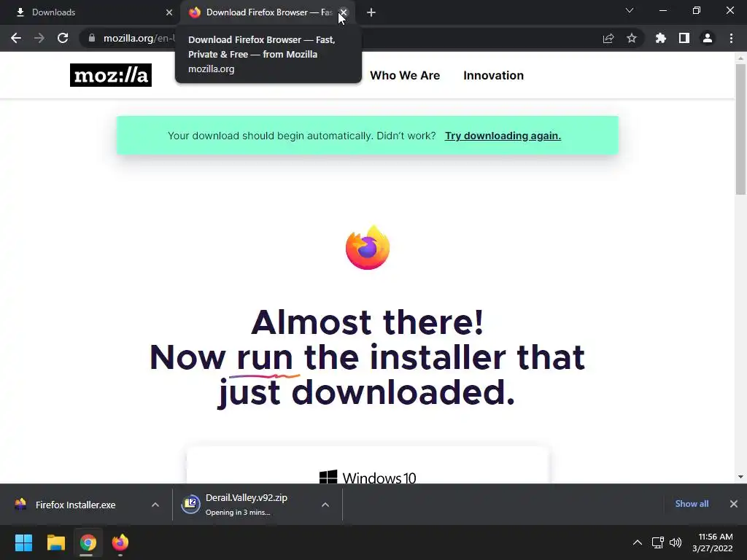
Task: Open the tab search chevron
Action: (x=630, y=10)
